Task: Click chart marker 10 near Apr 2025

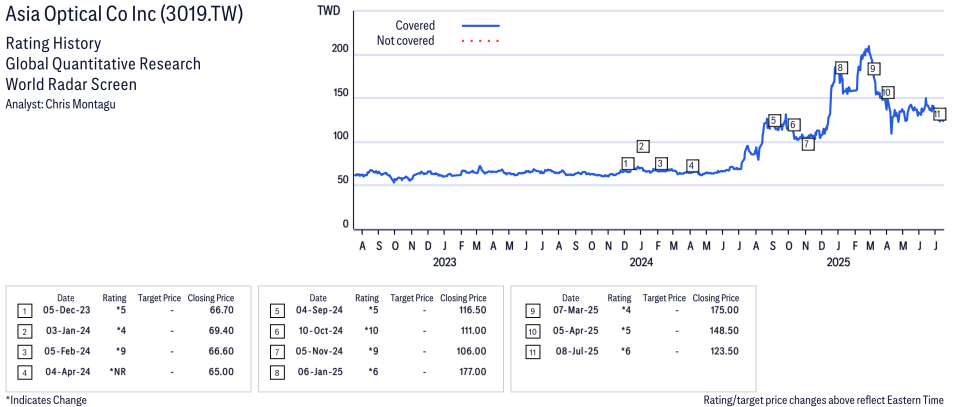Action: (887, 93)
